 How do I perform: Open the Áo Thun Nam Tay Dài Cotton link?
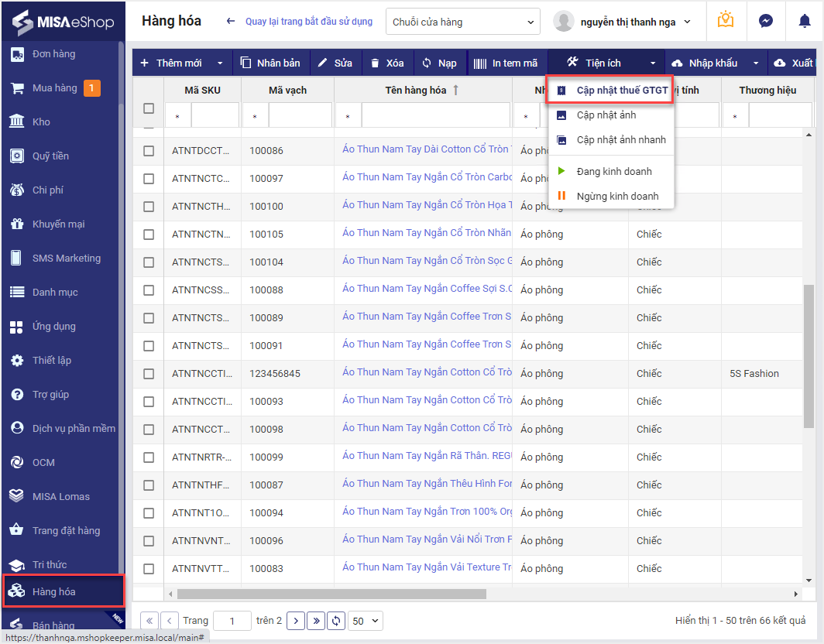coord(426,149)
